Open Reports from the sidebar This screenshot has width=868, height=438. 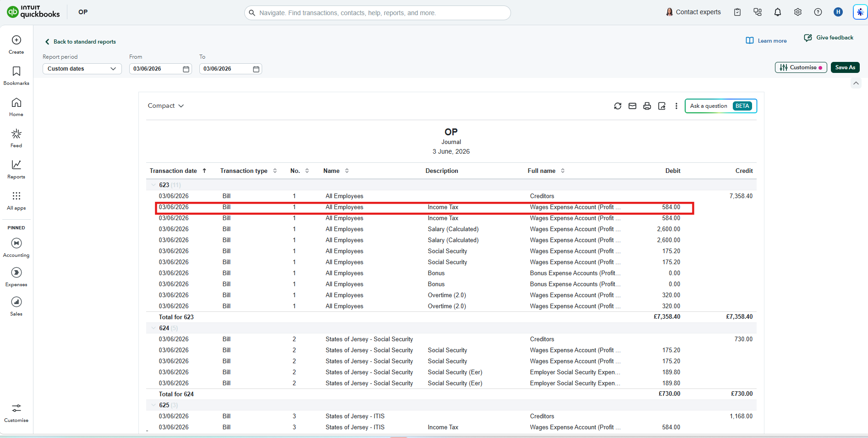[x=16, y=170]
